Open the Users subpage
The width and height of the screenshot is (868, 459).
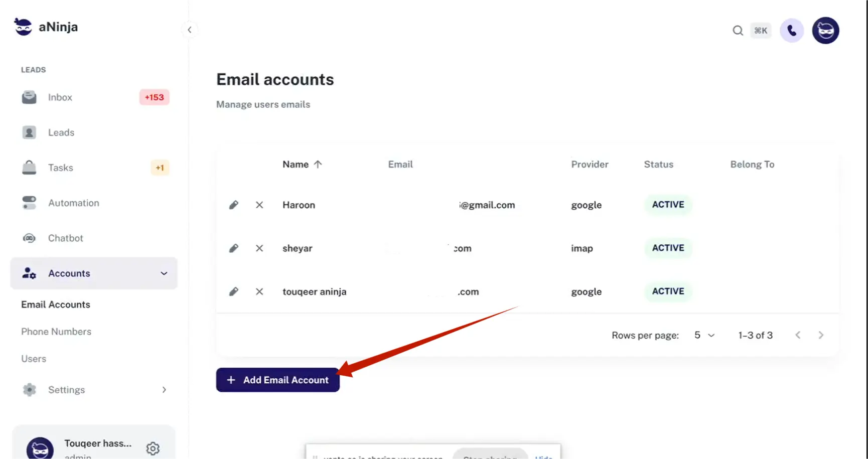click(x=34, y=359)
